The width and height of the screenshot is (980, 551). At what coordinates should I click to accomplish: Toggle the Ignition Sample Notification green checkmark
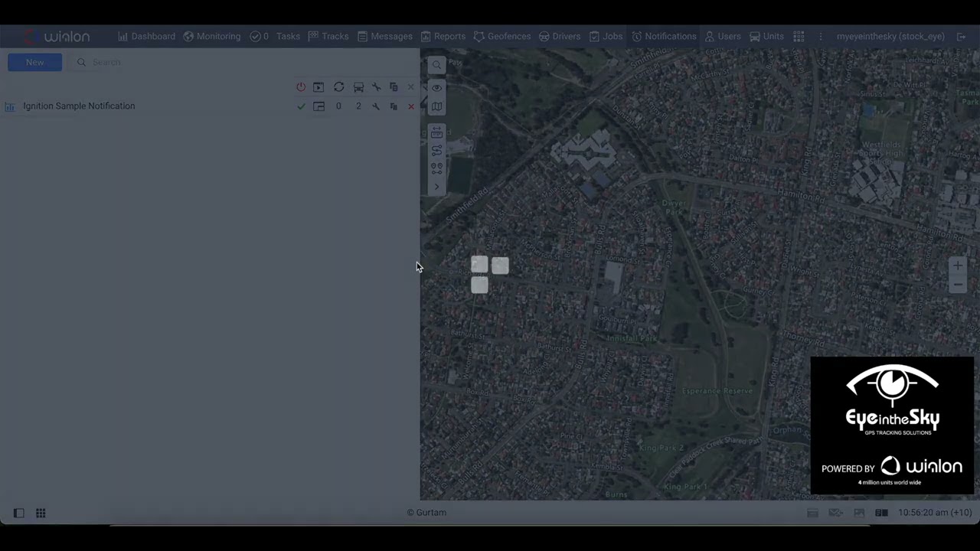301,106
